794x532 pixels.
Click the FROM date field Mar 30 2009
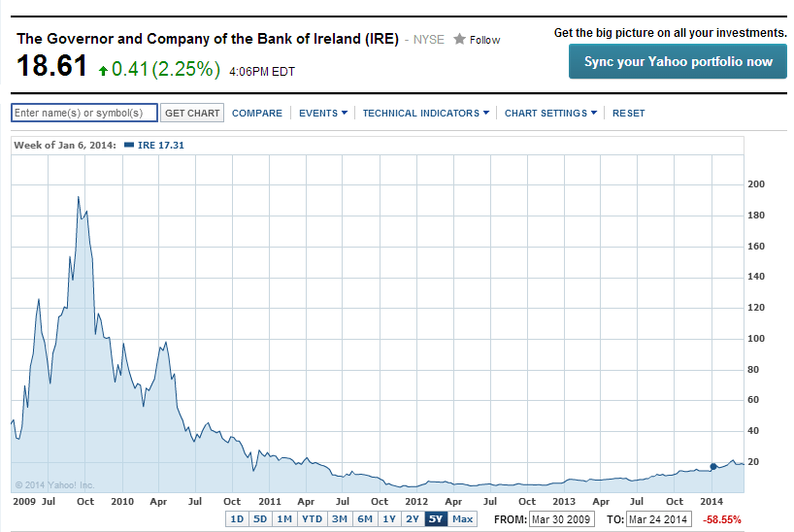561,519
